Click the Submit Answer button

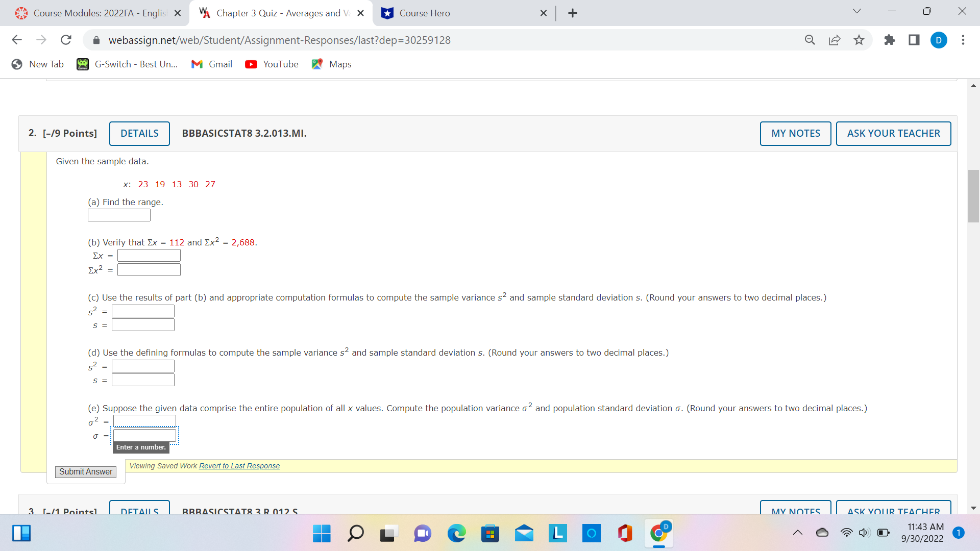85,471
